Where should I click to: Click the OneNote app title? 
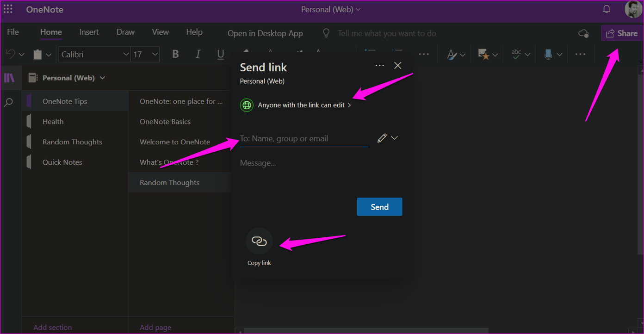click(45, 9)
